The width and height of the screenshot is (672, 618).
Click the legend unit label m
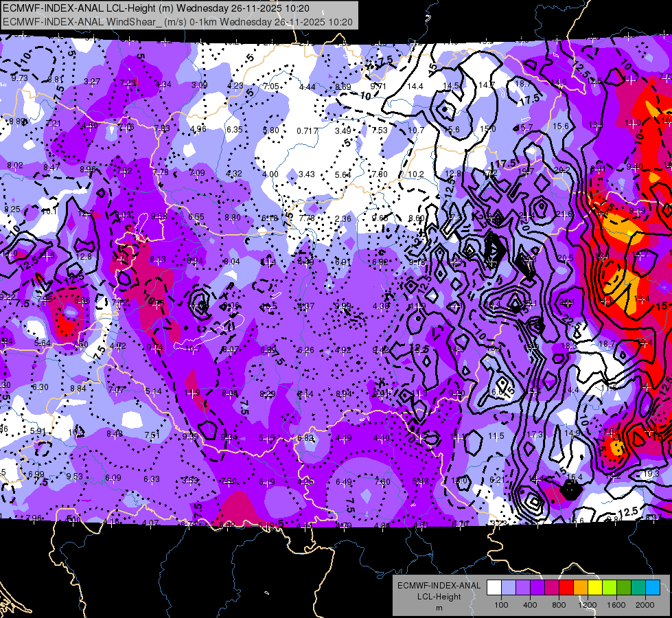[x=439, y=608]
